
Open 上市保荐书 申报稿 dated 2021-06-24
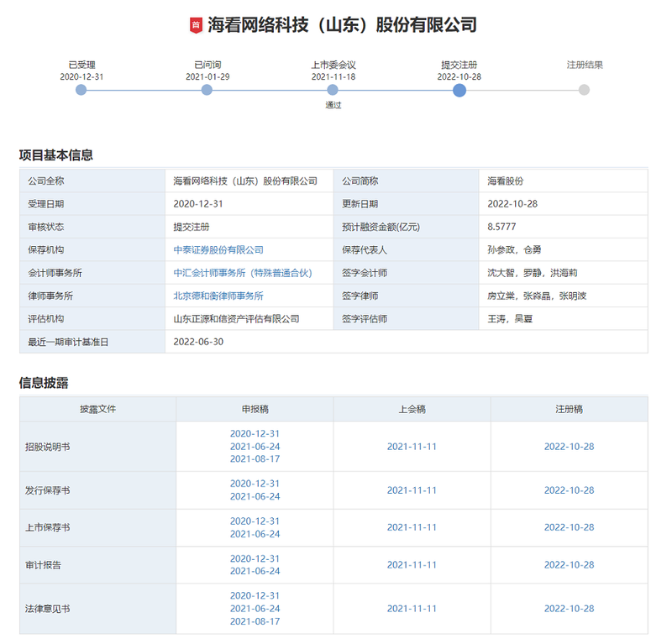(x=255, y=534)
